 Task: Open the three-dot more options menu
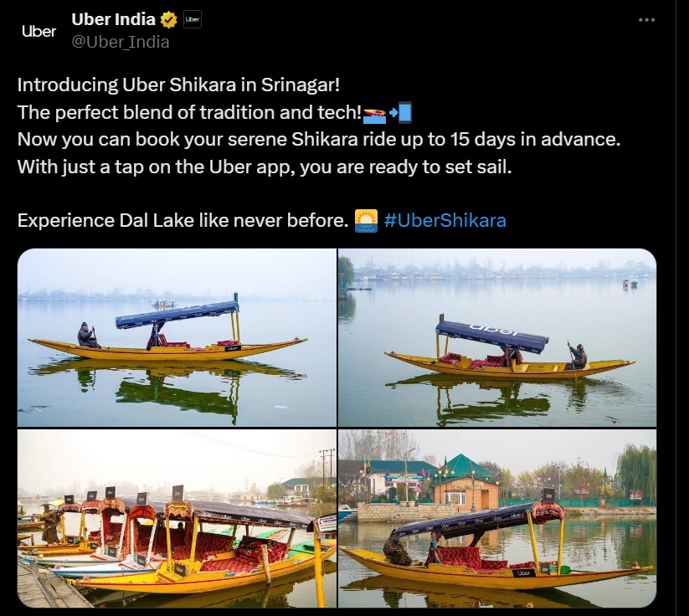click(646, 20)
